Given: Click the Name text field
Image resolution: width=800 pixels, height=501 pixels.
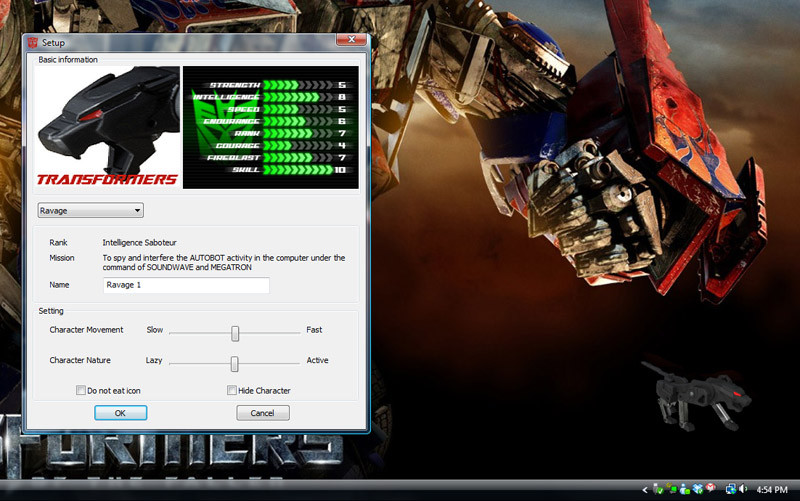Looking at the screenshot, I should [x=186, y=286].
